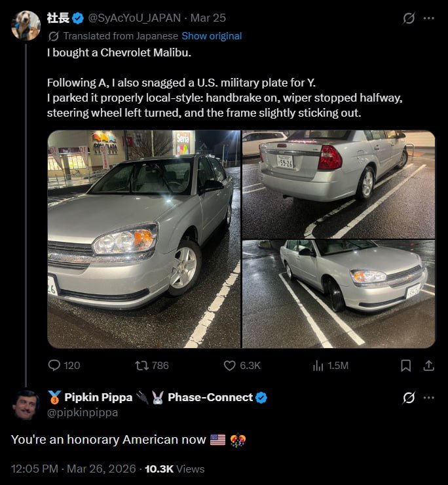This screenshot has width=448, height=485.
Task: Click Grok icon on Pipkin Pippa's reply
Action: coord(409,398)
